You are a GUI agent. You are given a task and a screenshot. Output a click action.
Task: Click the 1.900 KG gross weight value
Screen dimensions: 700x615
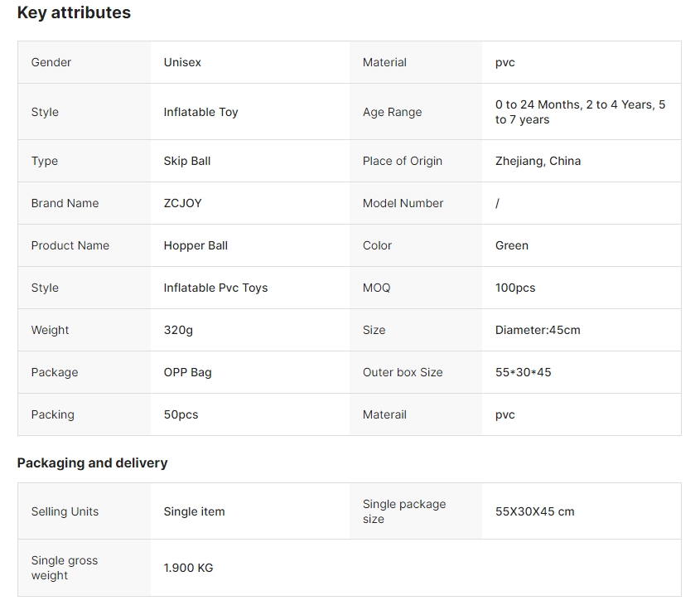click(188, 568)
